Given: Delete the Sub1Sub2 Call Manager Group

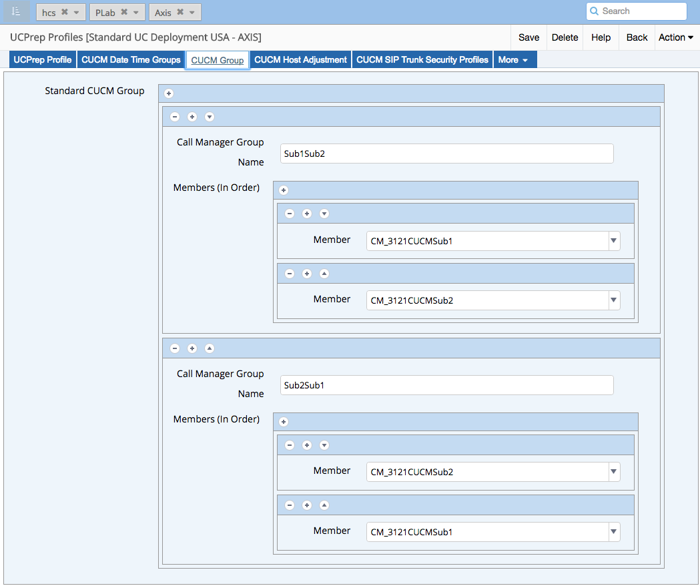Looking at the screenshot, I should click(175, 117).
